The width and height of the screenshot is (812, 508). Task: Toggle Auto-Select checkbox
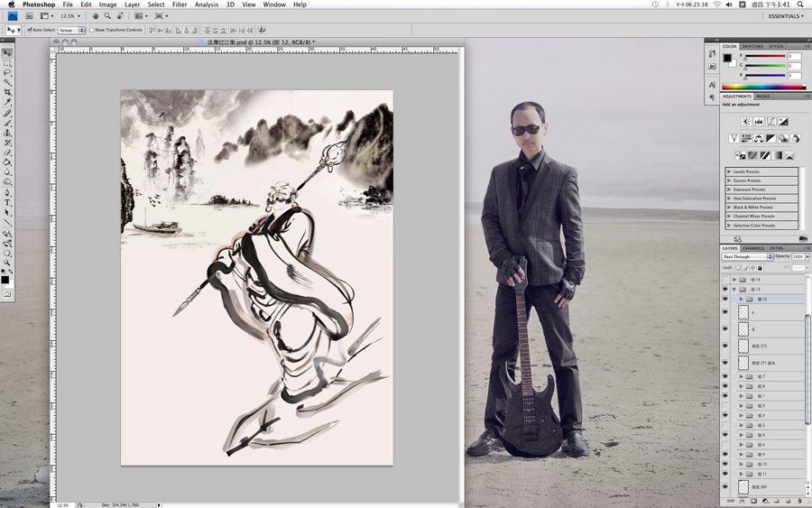pyautogui.click(x=30, y=30)
